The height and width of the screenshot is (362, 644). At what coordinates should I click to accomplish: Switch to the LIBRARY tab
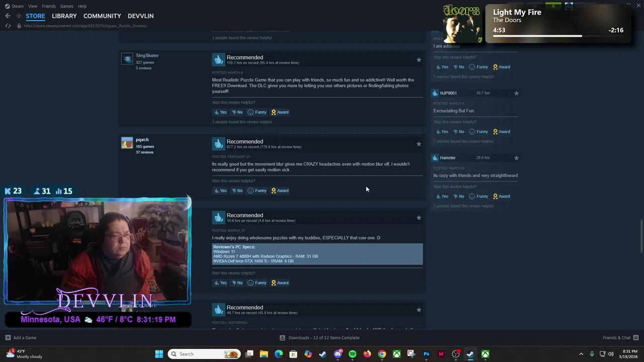(x=64, y=16)
